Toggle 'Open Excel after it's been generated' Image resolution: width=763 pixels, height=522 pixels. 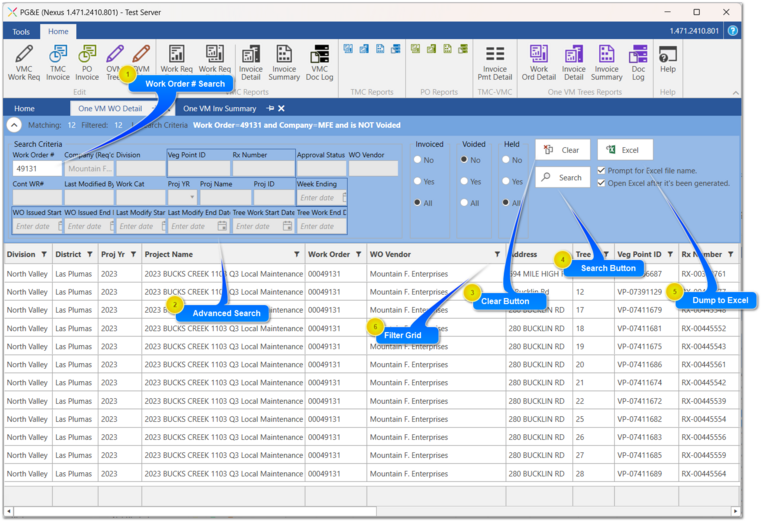click(602, 183)
